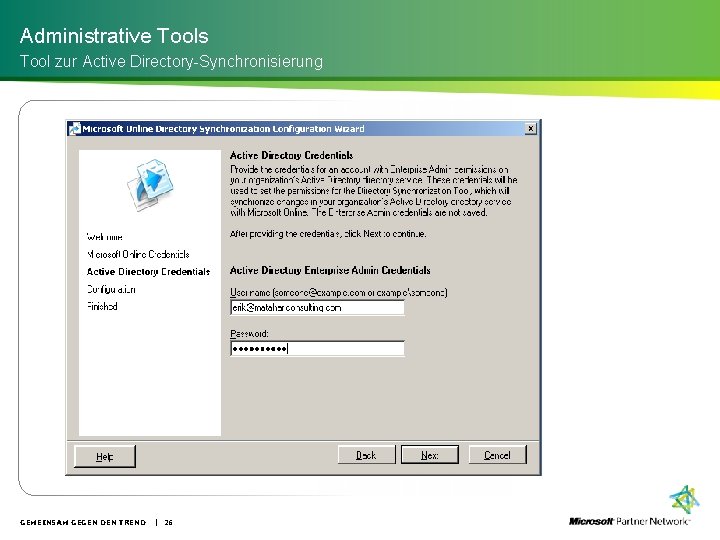720x540 pixels.
Task: Click the Administrative Tools slide title
Action: 114,35
